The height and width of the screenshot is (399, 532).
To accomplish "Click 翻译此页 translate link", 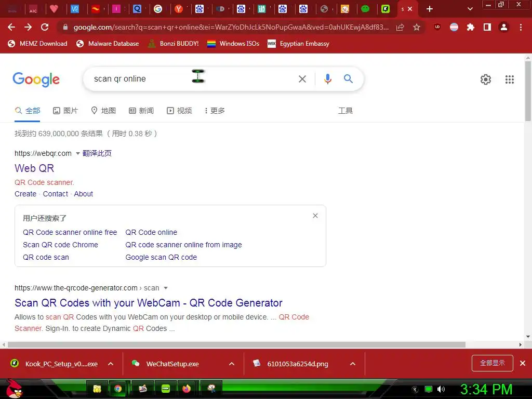I will pos(97,153).
